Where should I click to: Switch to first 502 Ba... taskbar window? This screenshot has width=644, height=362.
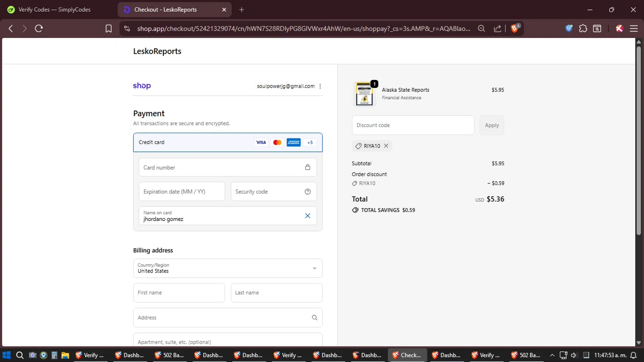coord(170,355)
